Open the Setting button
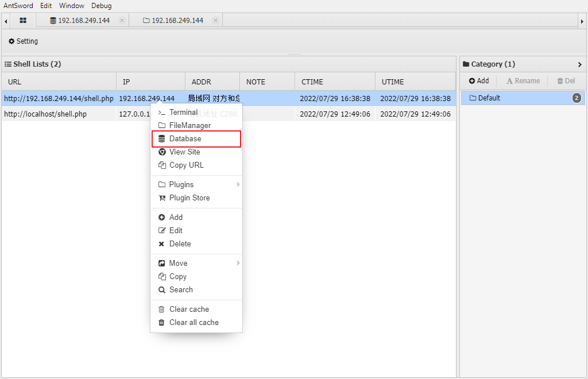The width and height of the screenshot is (588, 379). [23, 41]
